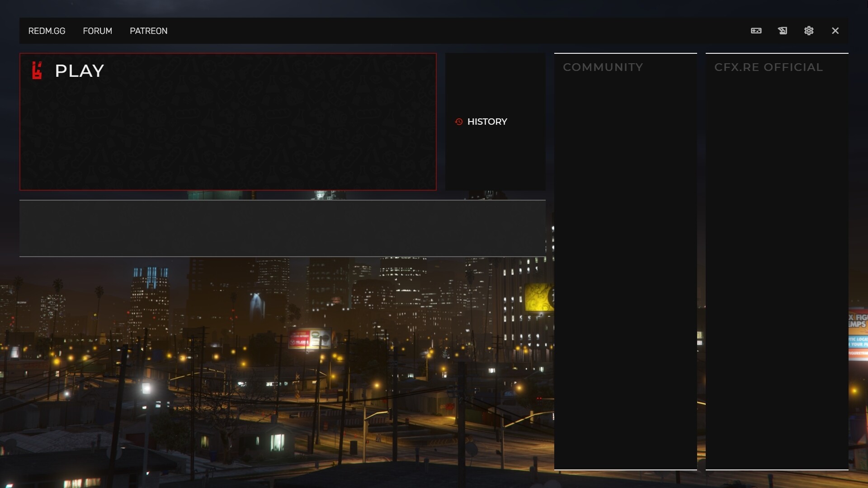868x488 pixels.
Task: Click the white line above COMMUNITY panel
Action: coord(625,53)
